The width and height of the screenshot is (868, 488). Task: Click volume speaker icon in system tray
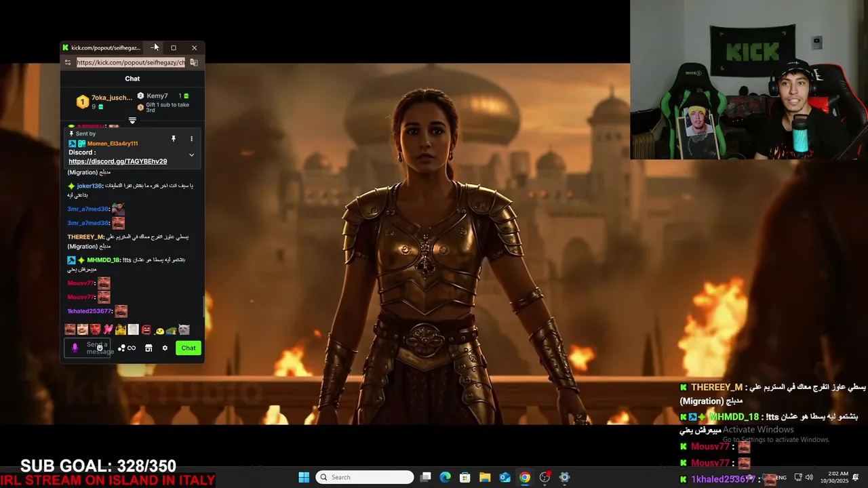[809, 477]
